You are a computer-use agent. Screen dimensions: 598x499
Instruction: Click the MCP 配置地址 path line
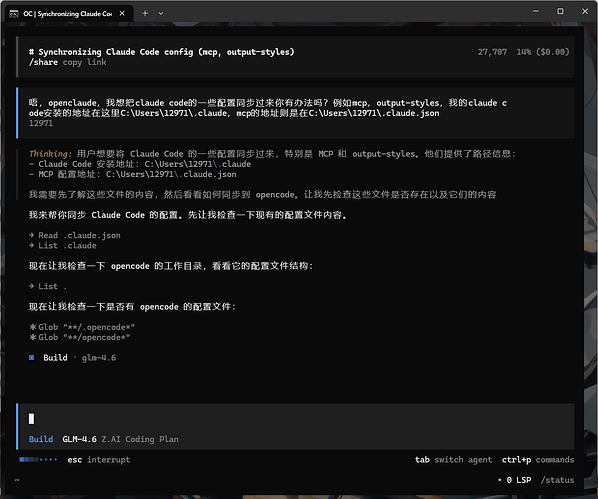tap(133, 174)
